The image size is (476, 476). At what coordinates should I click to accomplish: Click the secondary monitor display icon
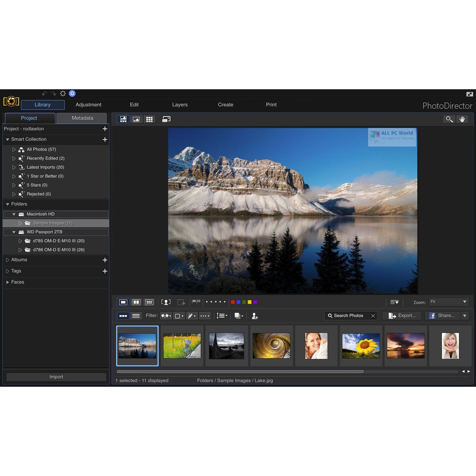click(166, 119)
